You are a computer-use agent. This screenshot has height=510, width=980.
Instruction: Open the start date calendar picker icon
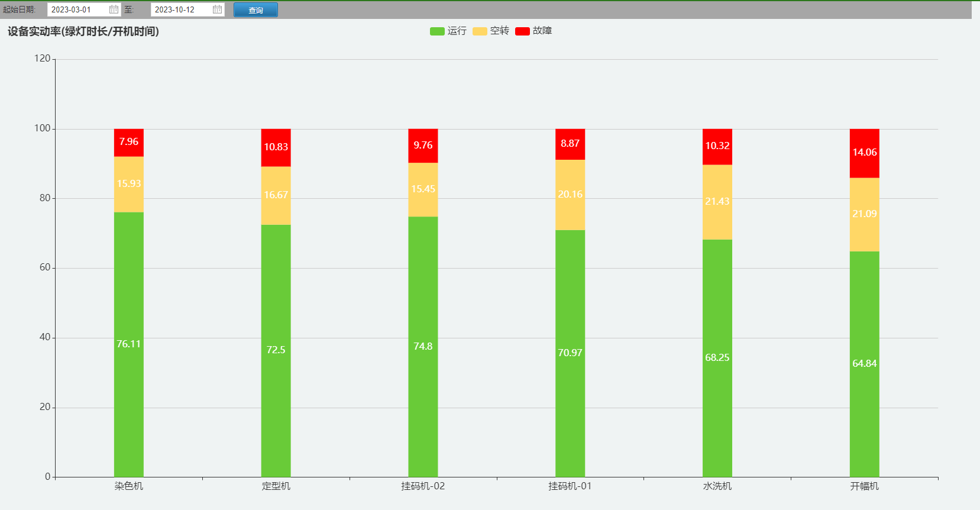click(114, 9)
